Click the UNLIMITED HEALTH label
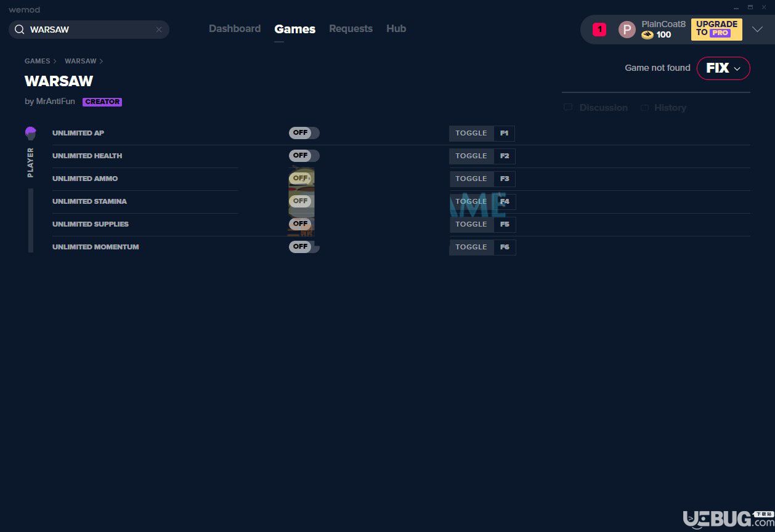 pyautogui.click(x=87, y=156)
